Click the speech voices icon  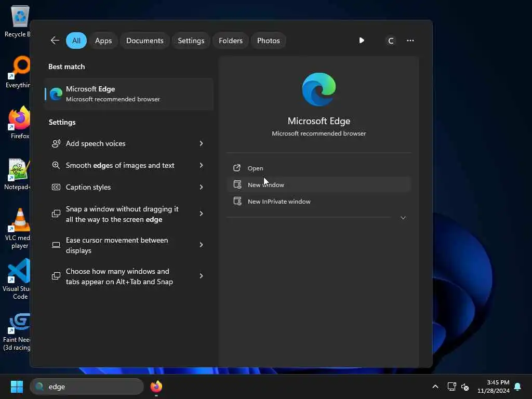56,143
